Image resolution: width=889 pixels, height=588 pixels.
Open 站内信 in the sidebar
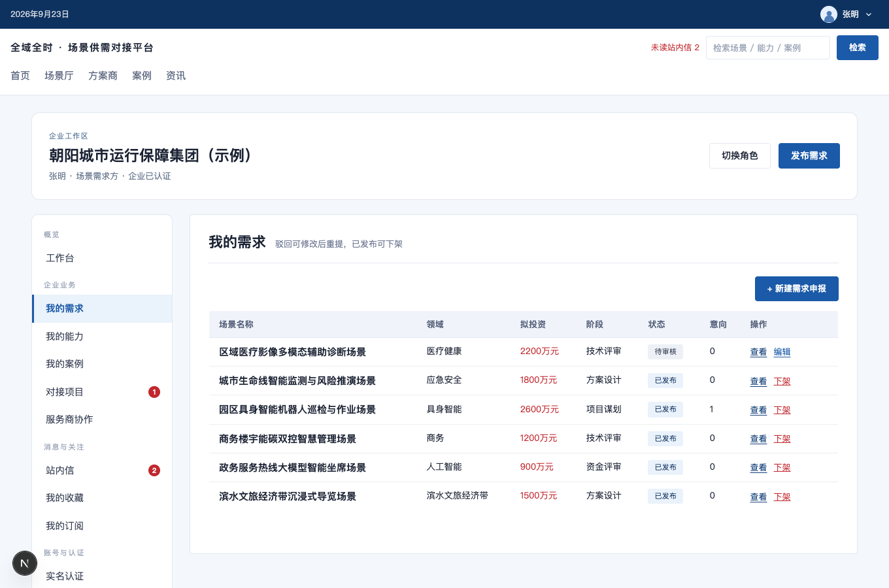[x=102, y=470]
